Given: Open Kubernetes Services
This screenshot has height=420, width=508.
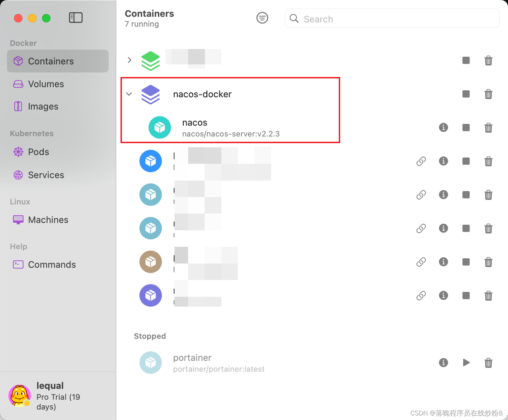Looking at the screenshot, I should coord(58,175).
